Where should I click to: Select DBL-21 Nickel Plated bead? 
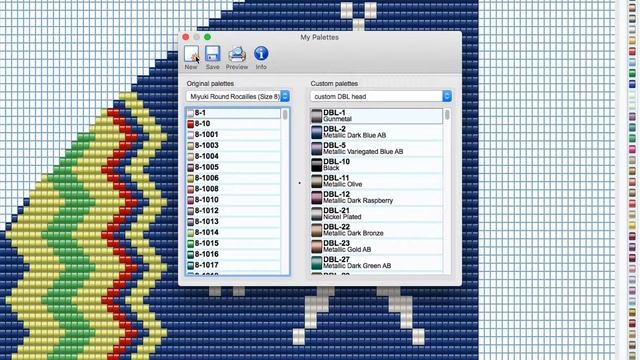(376, 214)
